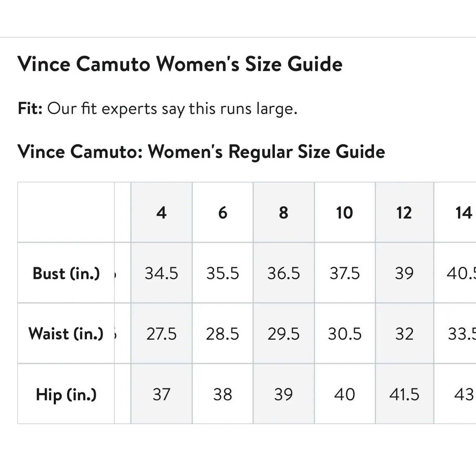
Task: Click the Hip (in.) row label
Action: (66, 394)
